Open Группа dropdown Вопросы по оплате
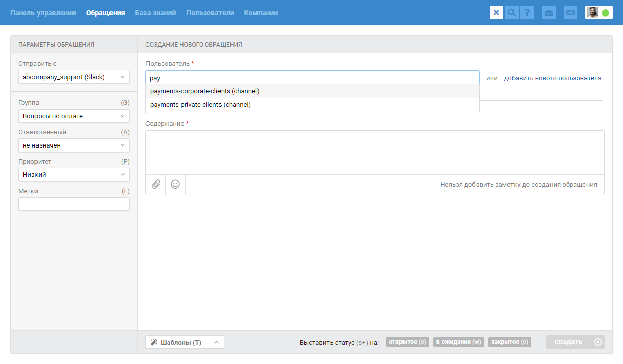 (x=74, y=116)
